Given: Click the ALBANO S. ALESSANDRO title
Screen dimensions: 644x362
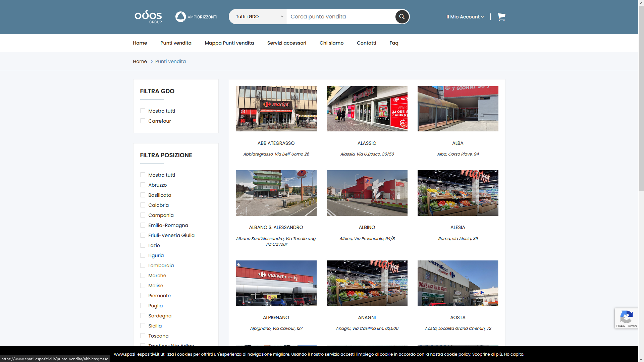Looking at the screenshot, I should [276, 227].
